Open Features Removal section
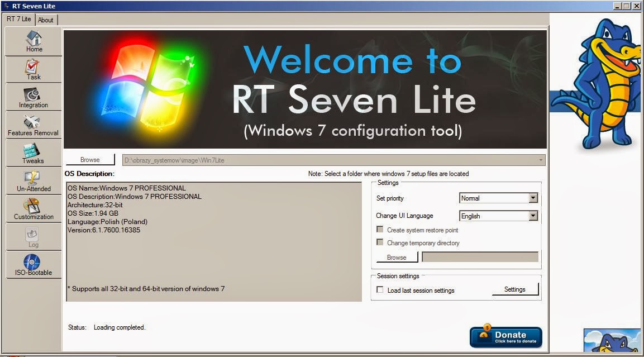Screen dimensions: 644x357 click(34, 125)
